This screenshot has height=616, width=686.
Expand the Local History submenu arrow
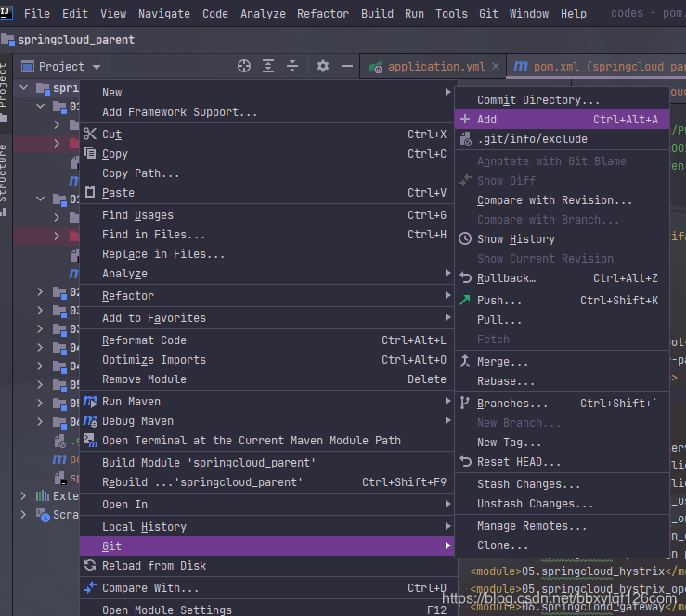pyautogui.click(x=447, y=526)
